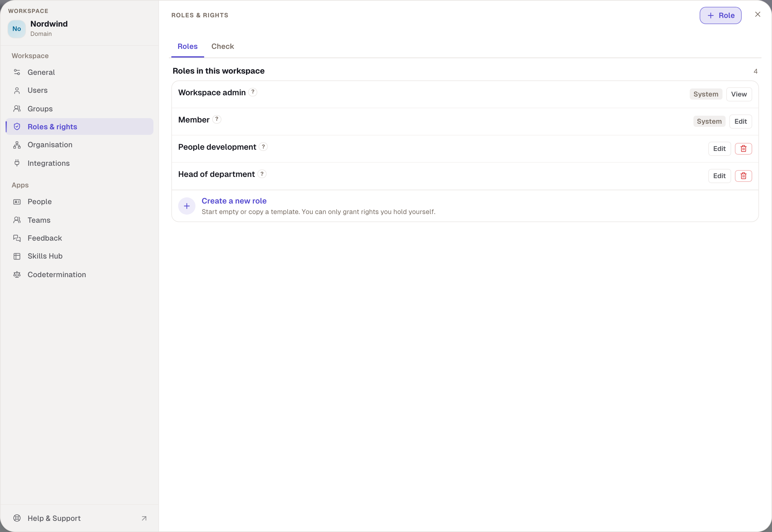772x532 pixels.
Task: Click the Roles & rights shield icon
Action: [x=17, y=127]
